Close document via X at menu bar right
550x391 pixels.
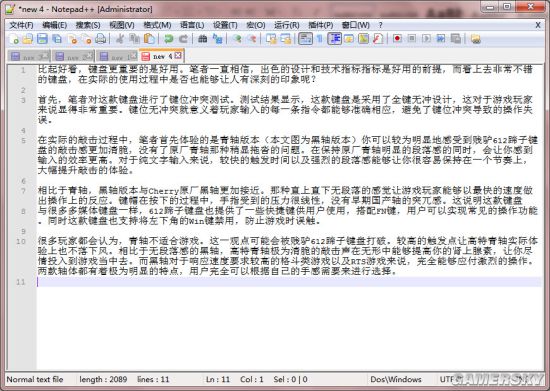(x=538, y=25)
